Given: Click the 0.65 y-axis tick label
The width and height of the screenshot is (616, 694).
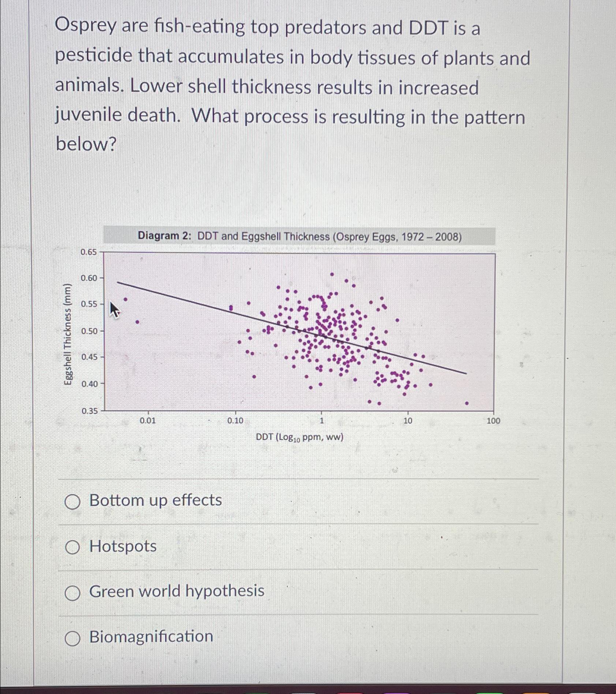Looking at the screenshot, I should (x=88, y=252).
